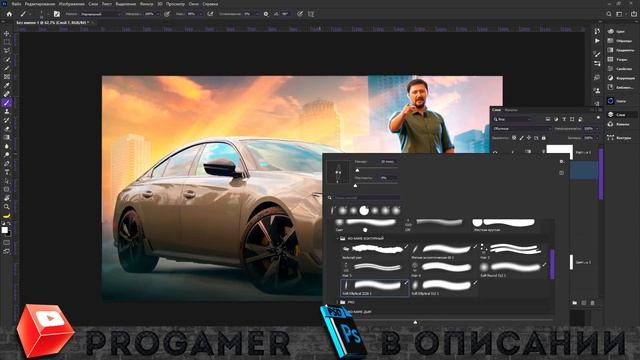Screen dimensions: 640x360
Task: Select the Eyedropper tool
Action: [x=7, y=85]
